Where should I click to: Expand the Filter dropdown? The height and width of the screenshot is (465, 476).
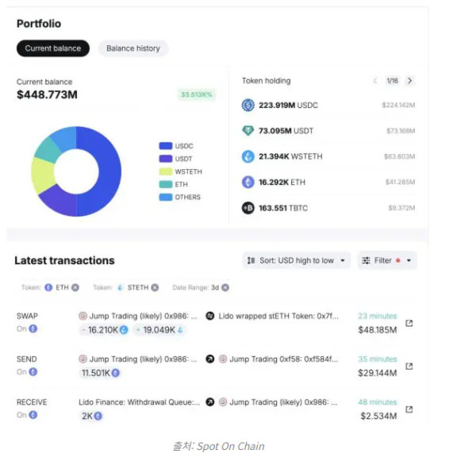point(387,260)
